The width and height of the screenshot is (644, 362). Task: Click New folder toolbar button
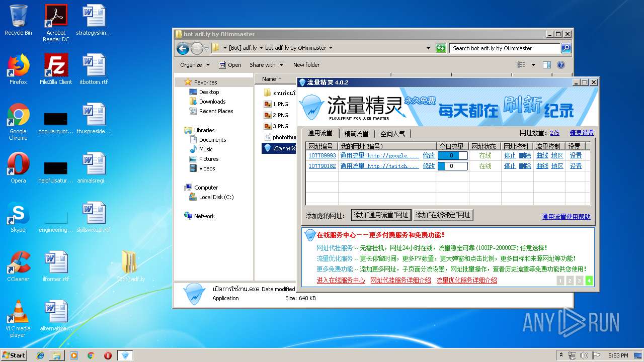pyautogui.click(x=306, y=65)
